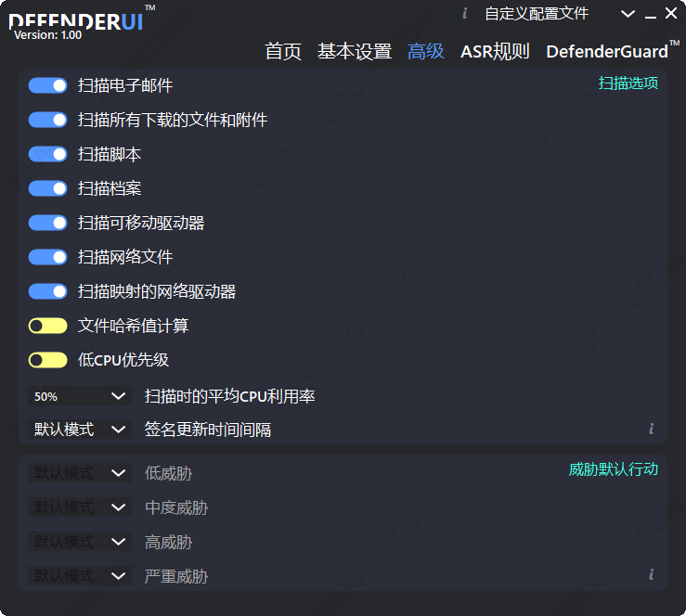Click the 签名更新时间间隔 label
686x616 pixels.
click(x=208, y=430)
